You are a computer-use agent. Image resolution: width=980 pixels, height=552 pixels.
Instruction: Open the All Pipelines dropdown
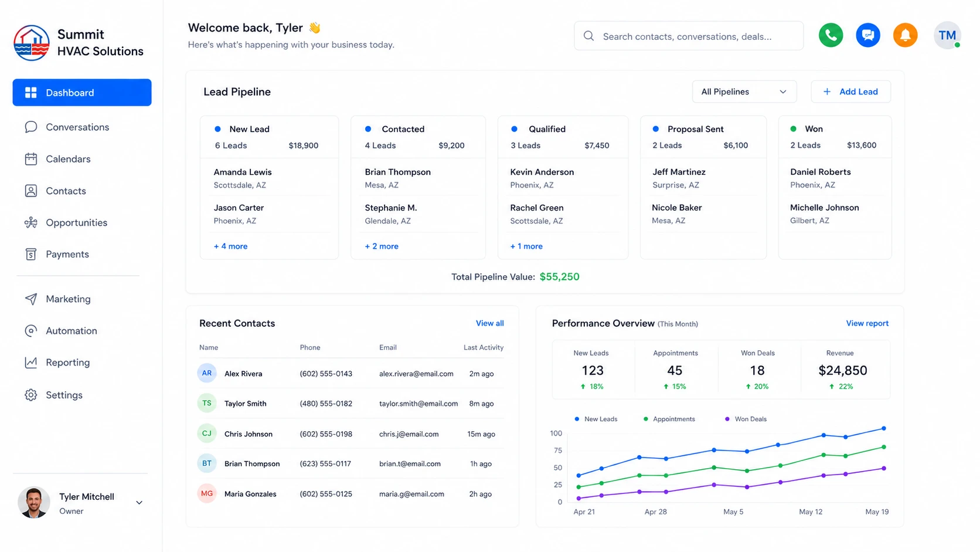tap(744, 92)
